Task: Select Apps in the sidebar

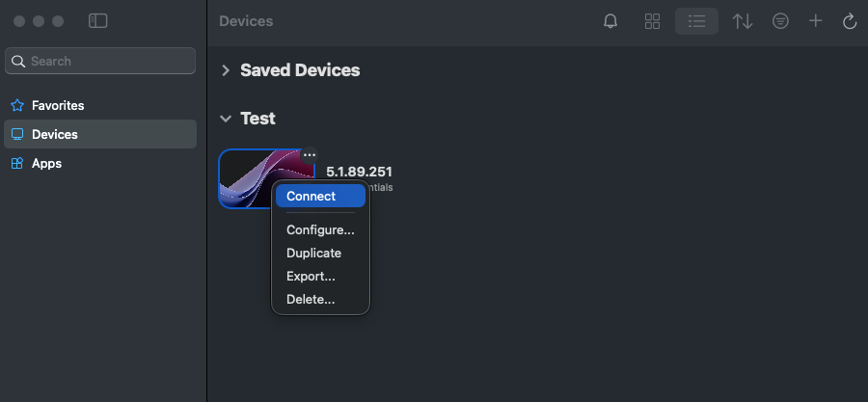Action: click(x=46, y=163)
